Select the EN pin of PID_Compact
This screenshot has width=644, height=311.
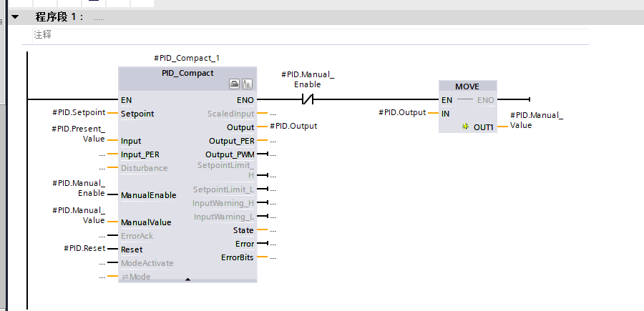[127, 100]
